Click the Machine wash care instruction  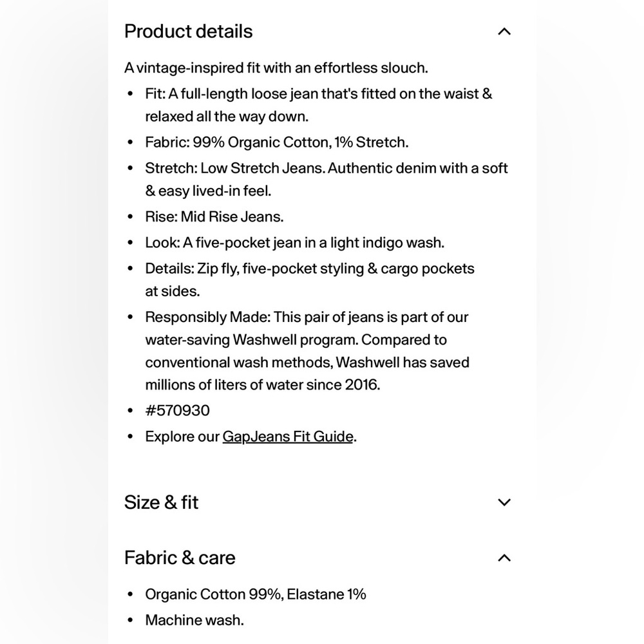(x=194, y=620)
